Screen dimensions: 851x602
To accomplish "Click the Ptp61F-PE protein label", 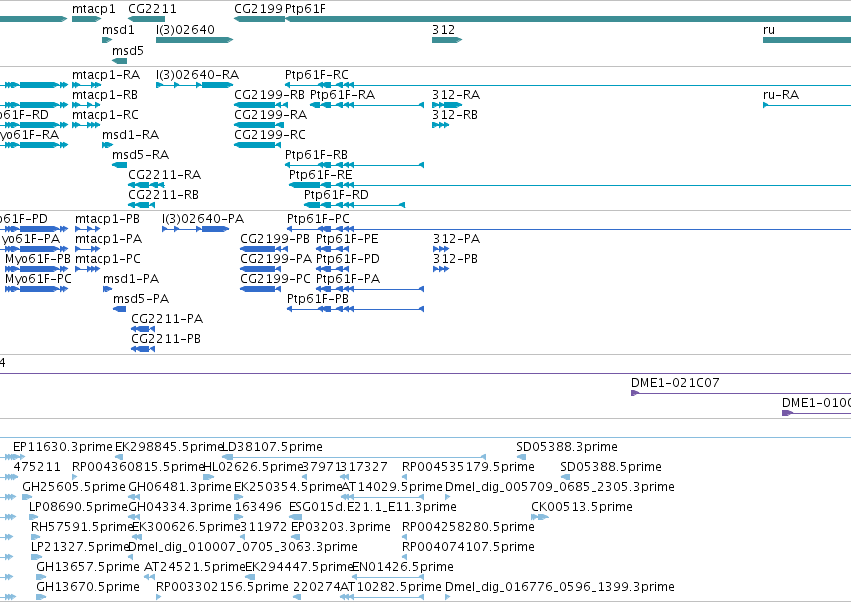I will pyautogui.click(x=347, y=239).
